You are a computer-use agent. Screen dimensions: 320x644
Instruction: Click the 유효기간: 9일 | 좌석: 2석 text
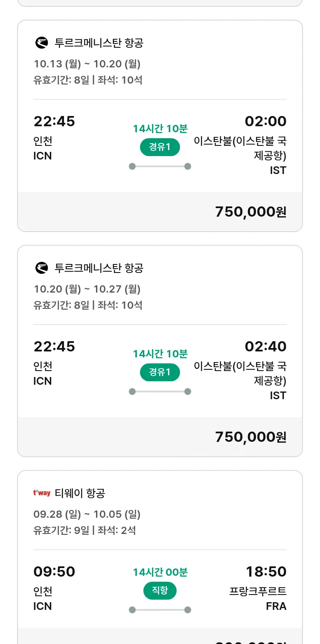pyautogui.click(x=84, y=531)
